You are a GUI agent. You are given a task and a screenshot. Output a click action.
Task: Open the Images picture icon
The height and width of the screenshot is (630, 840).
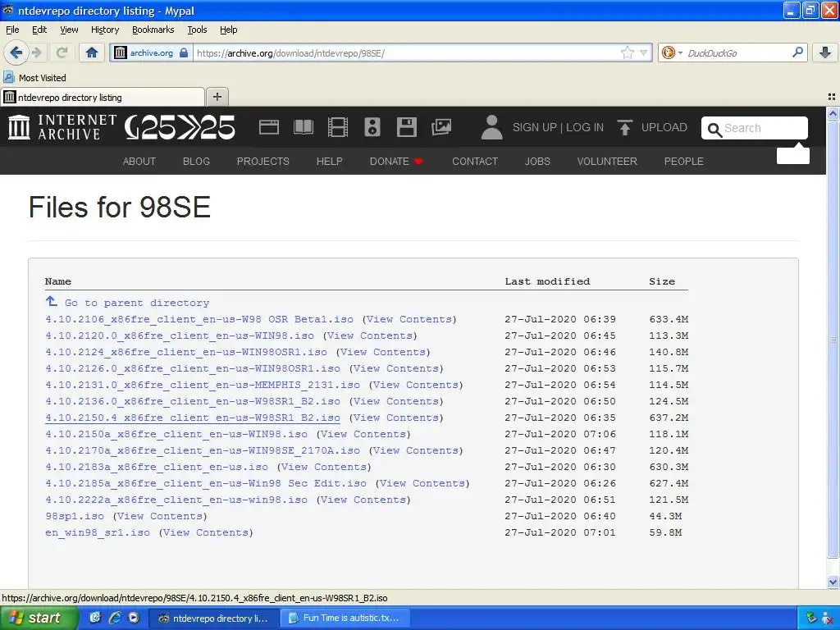(x=441, y=127)
